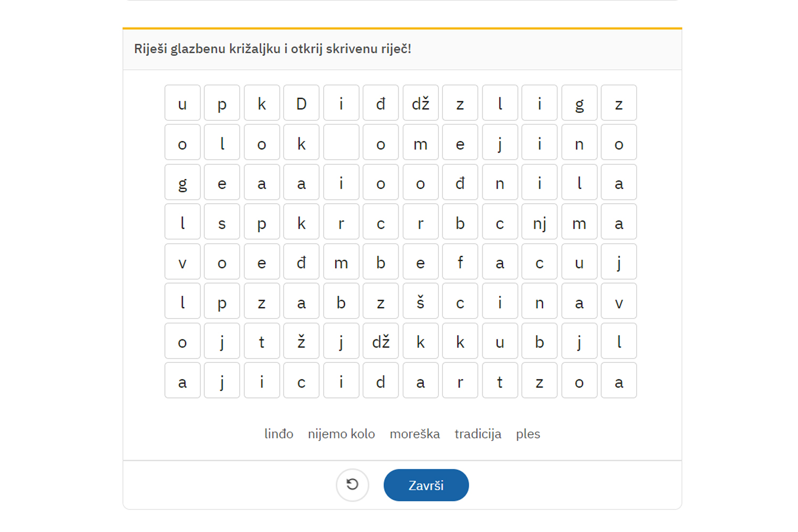Viewport: 798px width, 532px height.
Task: Click the circular reset arrow icon
Action: (x=352, y=485)
